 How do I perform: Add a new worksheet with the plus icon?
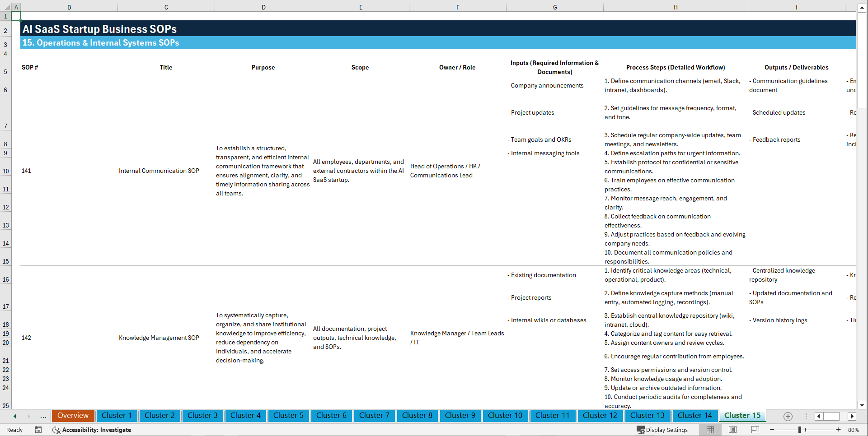[x=788, y=416]
